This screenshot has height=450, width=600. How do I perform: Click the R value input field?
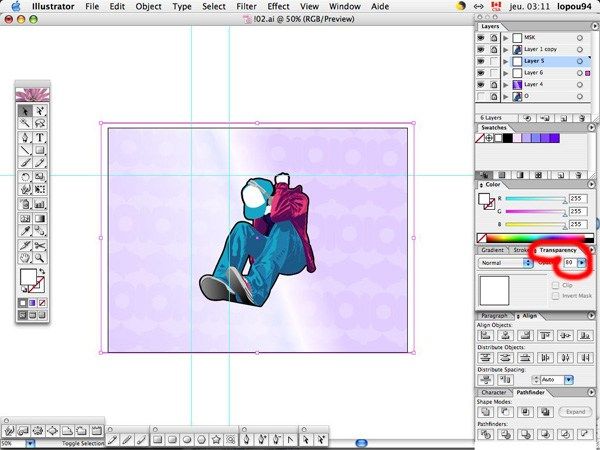pyautogui.click(x=578, y=199)
